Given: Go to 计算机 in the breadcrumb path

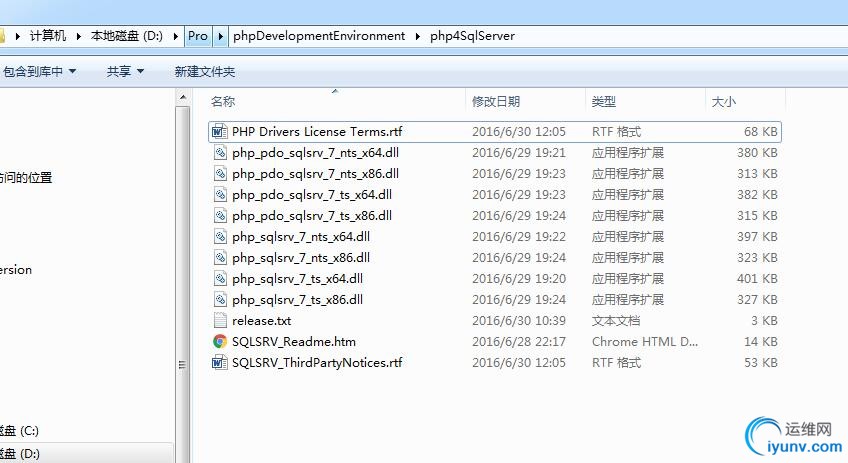Looking at the screenshot, I should tap(48, 36).
